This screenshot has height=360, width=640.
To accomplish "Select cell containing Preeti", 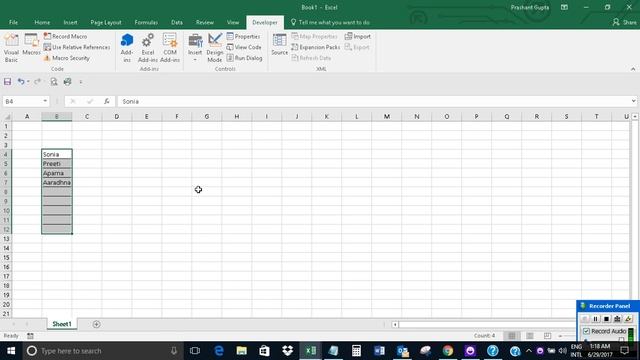I will pos(57,164).
